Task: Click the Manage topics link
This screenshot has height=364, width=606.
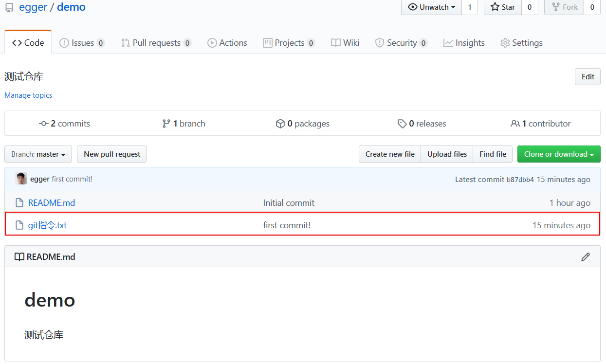Action: (28, 95)
